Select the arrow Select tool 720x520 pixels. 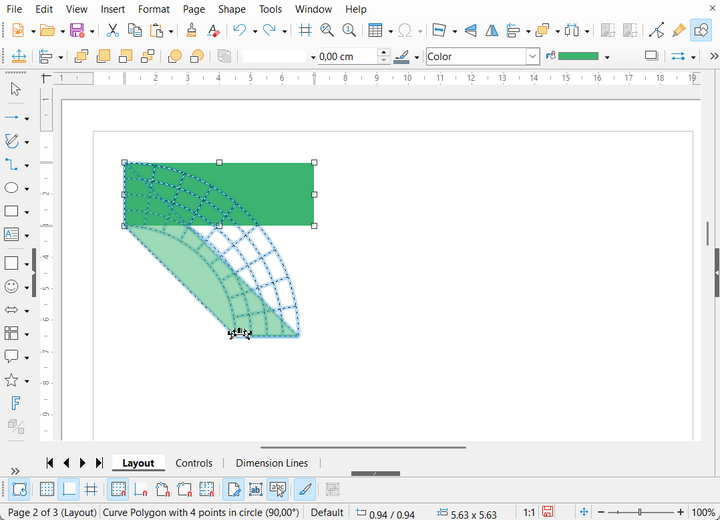[x=15, y=90]
